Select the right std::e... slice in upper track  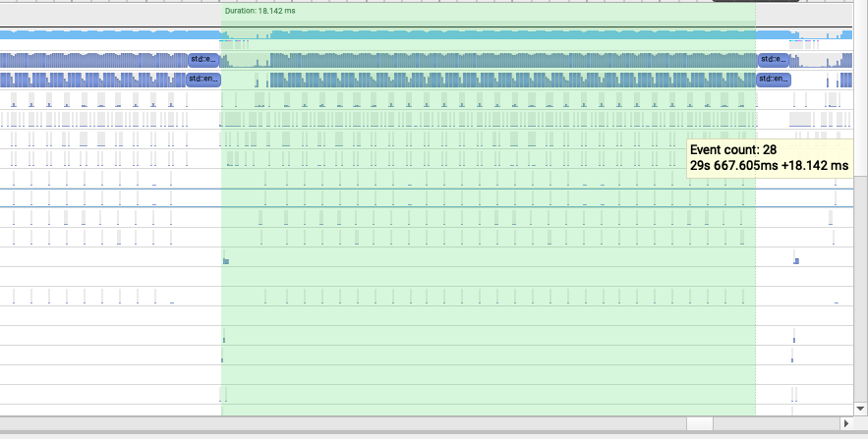(774, 59)
